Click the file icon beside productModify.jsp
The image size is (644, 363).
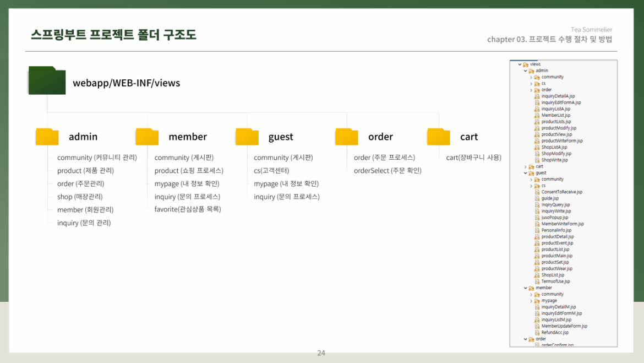tap(537, 128)
